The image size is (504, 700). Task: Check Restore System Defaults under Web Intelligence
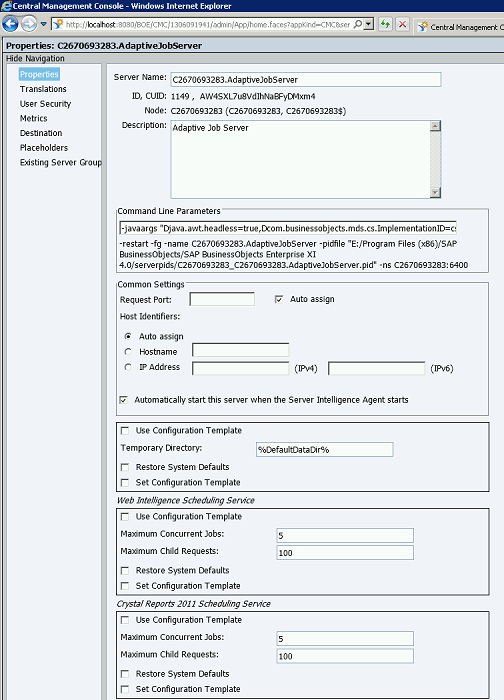coord(125,571)
